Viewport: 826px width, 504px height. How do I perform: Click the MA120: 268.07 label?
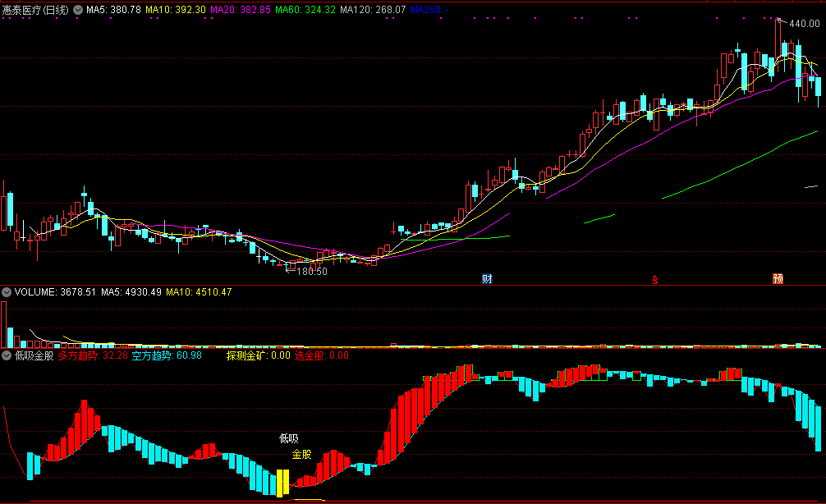coord(373,10)
